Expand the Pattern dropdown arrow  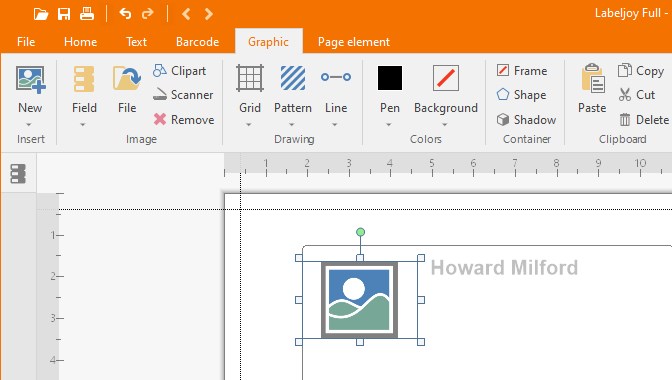click(x=291, y=125)
